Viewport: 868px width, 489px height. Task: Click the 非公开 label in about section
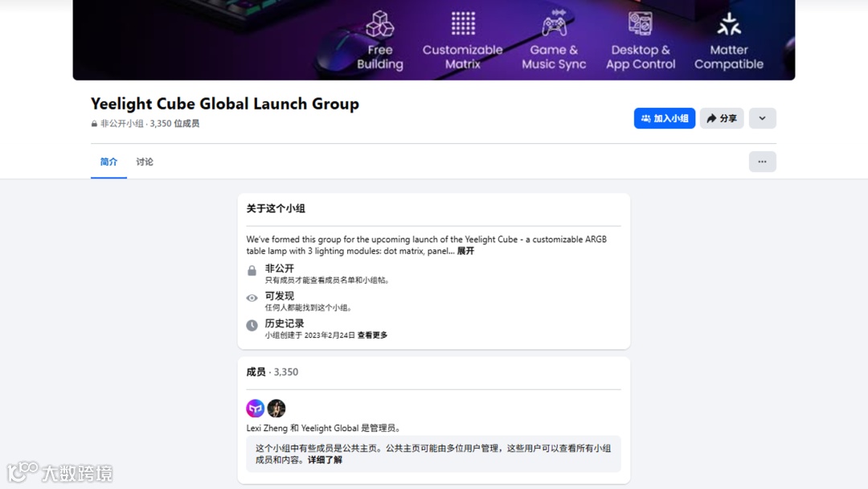coord(279,269)
